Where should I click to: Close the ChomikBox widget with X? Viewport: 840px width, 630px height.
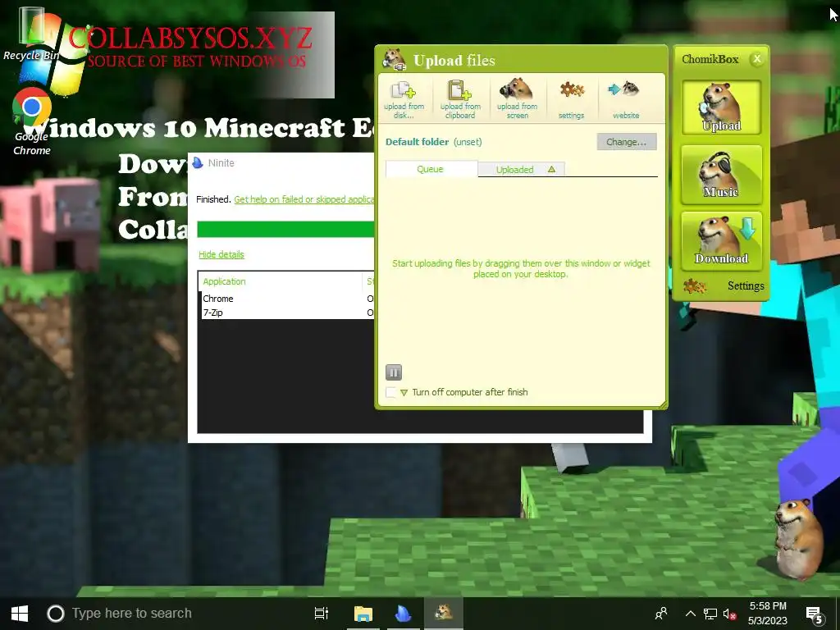(756, 59)
